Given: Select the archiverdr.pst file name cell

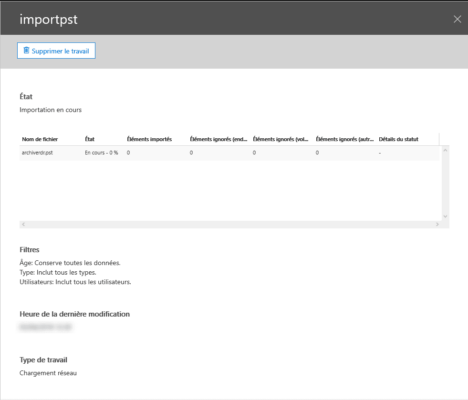Looking at the screenshot, I should (37, 153).
